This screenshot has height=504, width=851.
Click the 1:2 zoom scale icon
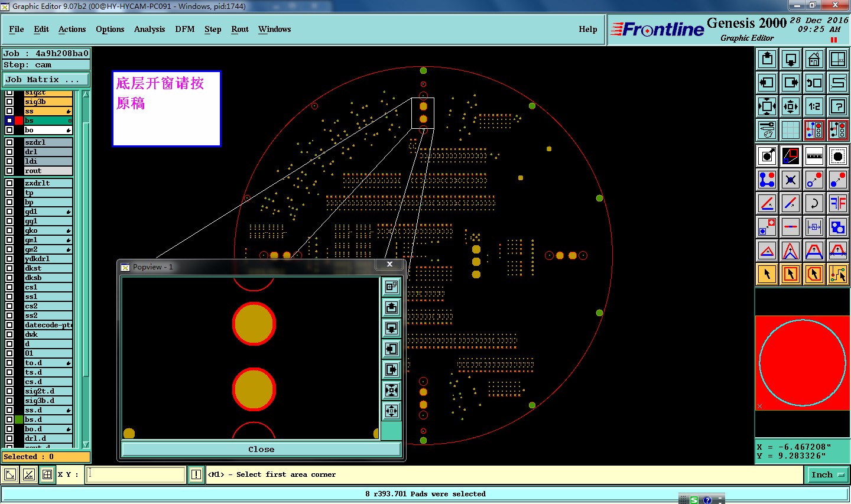click(x=814, y=106)
